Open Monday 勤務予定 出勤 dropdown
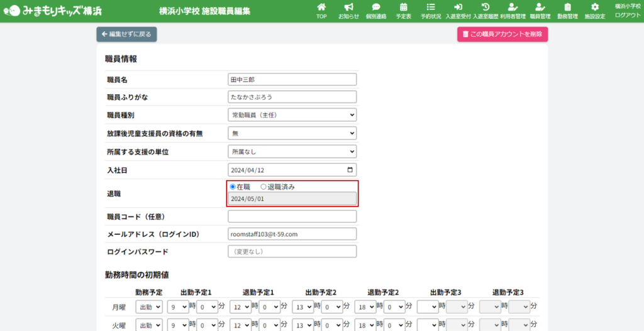This screenshot has width=644, height=331. pos(148,307)
